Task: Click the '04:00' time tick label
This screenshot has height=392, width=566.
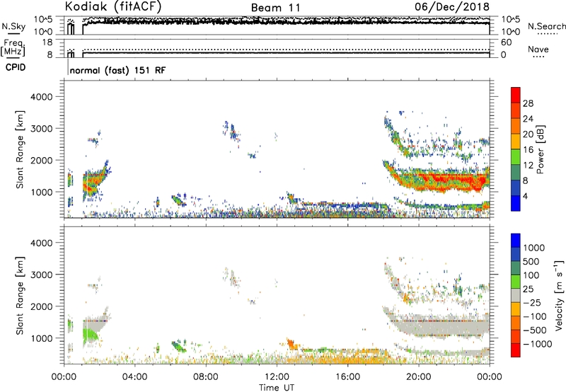Action: [134, 377]
